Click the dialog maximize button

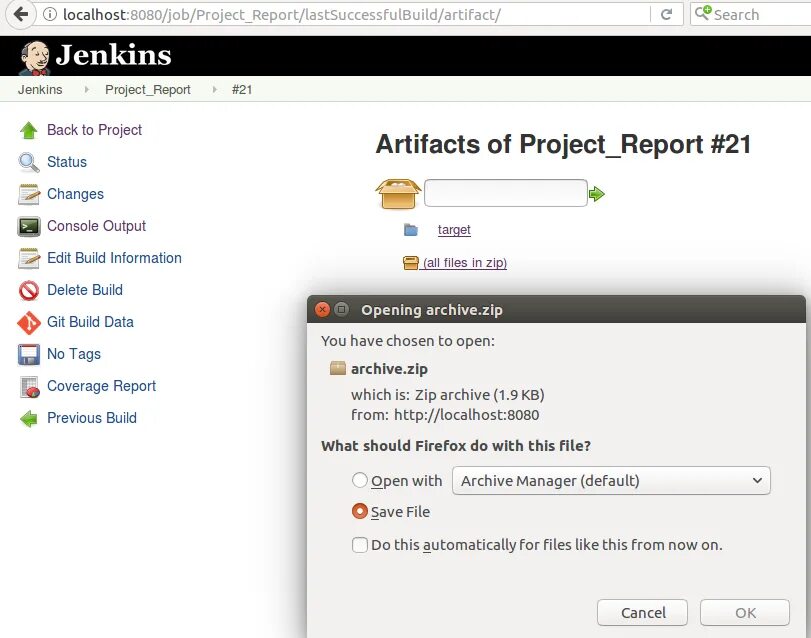pyautogui.click(x=341, y=310)
